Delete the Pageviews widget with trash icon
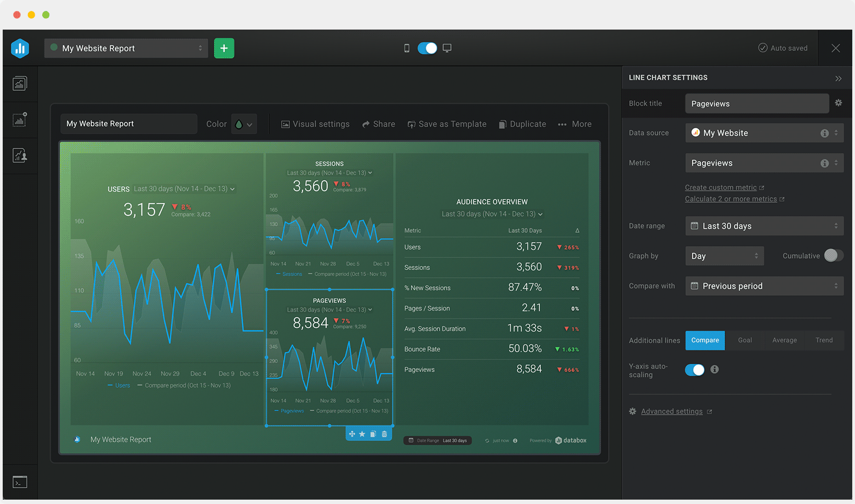Viewport: 855px width, 504px height. coord(384,433)
